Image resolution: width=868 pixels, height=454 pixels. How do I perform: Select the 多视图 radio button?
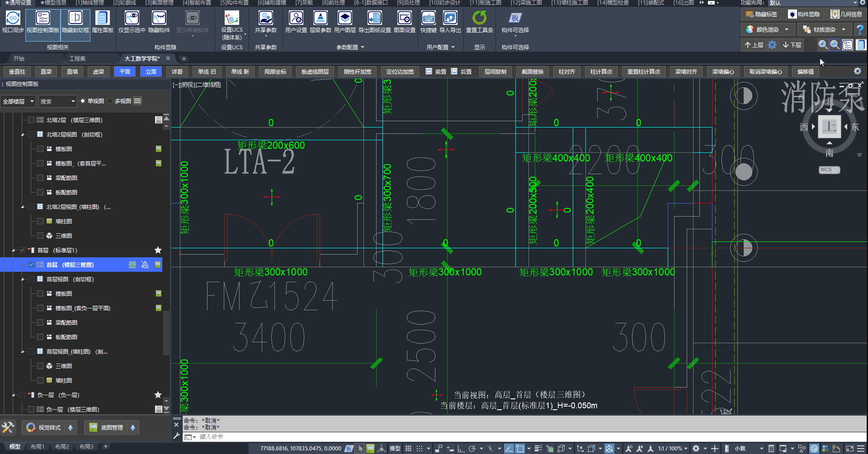[x=110, y=101]
